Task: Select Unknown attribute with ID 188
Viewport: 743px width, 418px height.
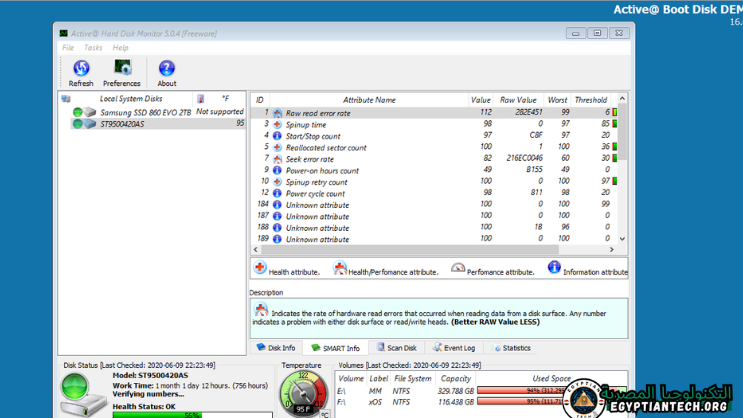Action: pos(434,227)
